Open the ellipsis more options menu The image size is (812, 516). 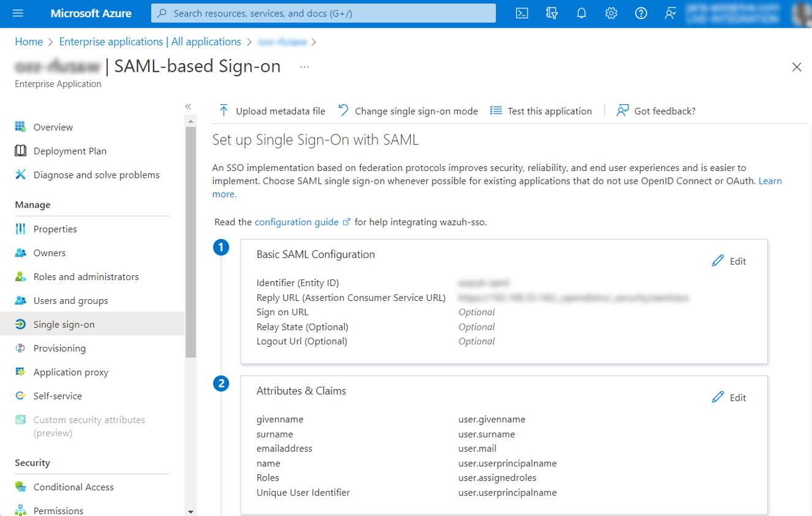[x=304, y=67]
